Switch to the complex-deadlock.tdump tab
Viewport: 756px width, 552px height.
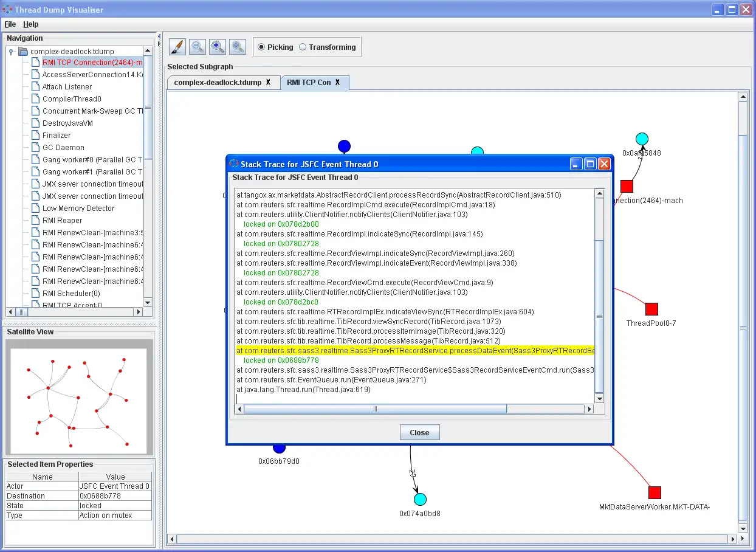point(218,82)
